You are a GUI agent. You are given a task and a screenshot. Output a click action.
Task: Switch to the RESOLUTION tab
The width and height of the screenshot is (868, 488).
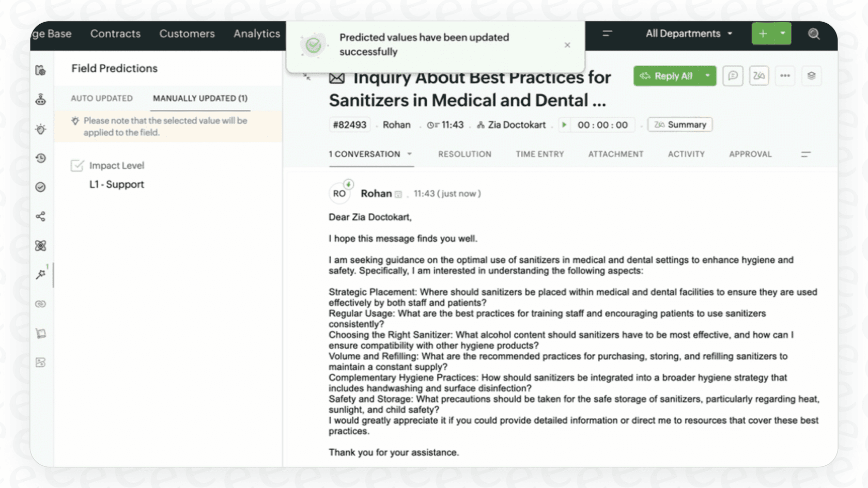[464, 154]
